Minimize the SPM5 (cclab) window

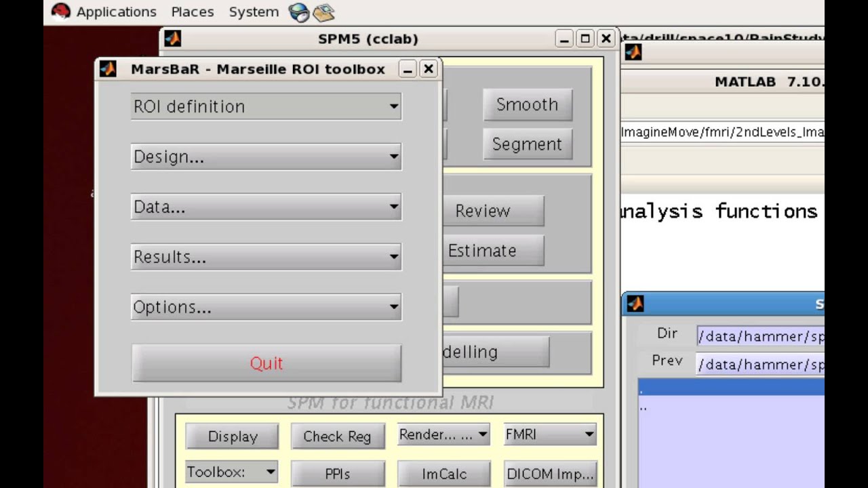tap(564, 39)
